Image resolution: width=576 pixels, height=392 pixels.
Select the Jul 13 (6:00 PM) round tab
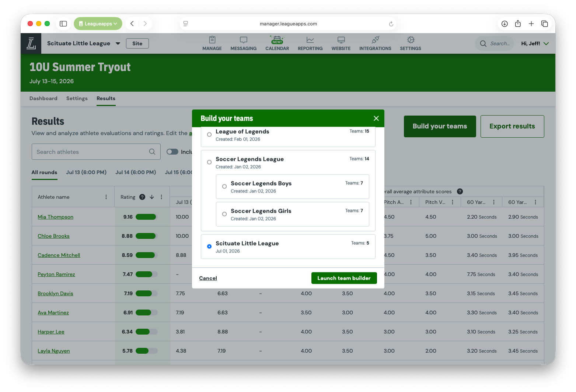coord(86,172)
